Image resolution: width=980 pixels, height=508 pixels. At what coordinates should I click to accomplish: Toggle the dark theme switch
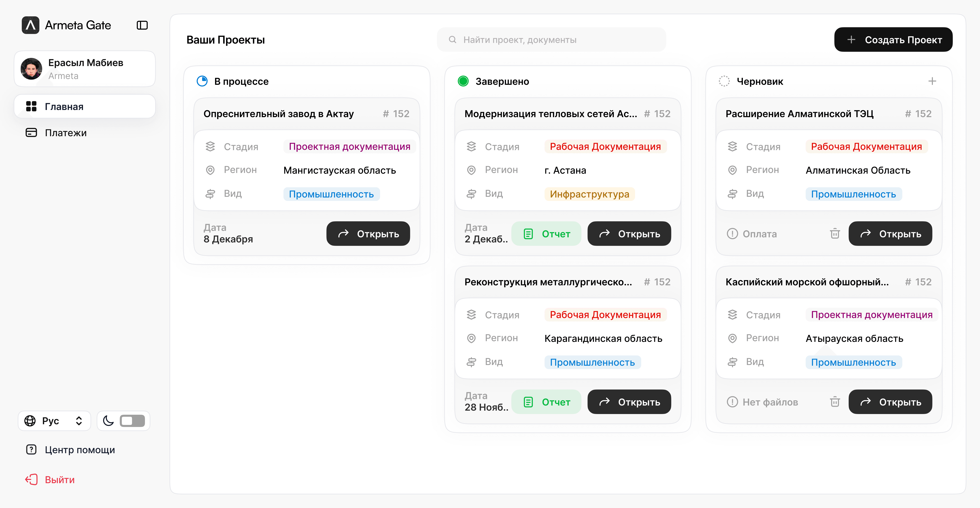(132, 420)
